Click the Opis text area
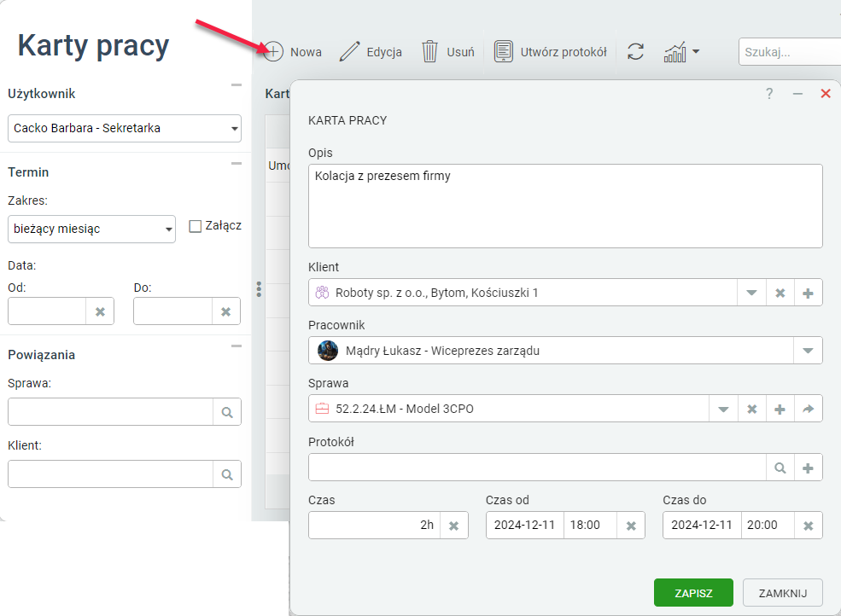 [565, 206]
